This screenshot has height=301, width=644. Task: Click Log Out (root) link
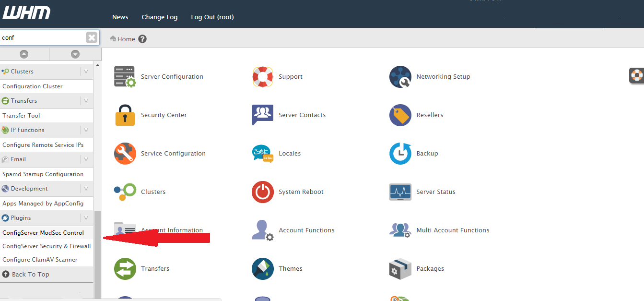coord(212,17)
